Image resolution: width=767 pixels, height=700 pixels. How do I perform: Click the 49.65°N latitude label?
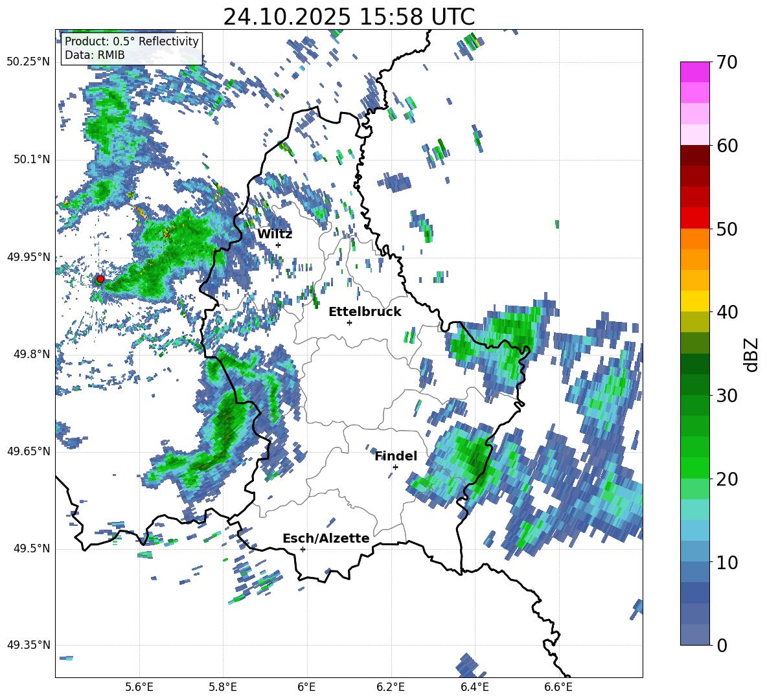(x=29, y=451)
